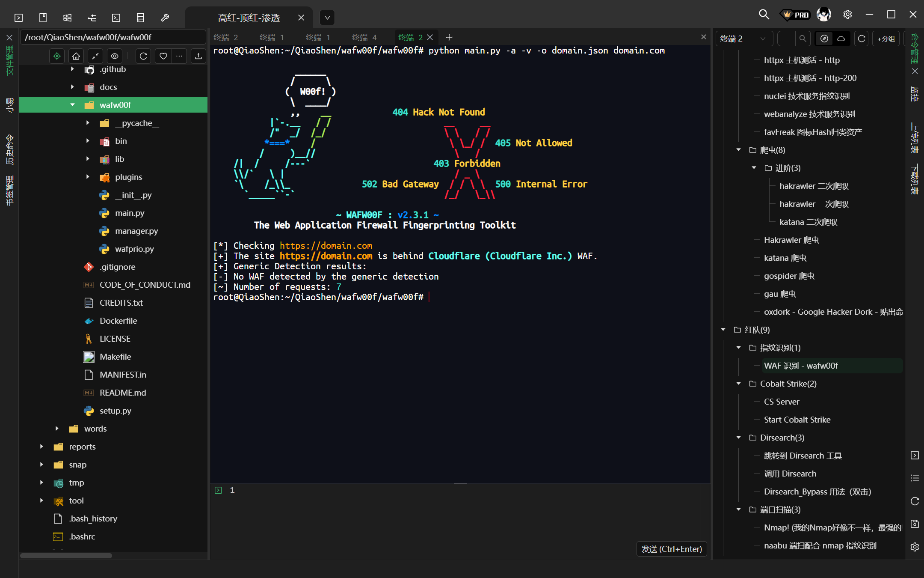Refresh the file list with reload icon
This screenshot has width=924, height=578.
click(x=143, y=56)
